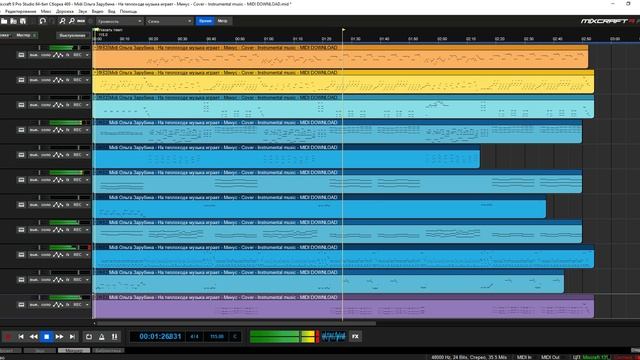Arm the orange track with REC
640x360 pixels.
click(78, 55)
